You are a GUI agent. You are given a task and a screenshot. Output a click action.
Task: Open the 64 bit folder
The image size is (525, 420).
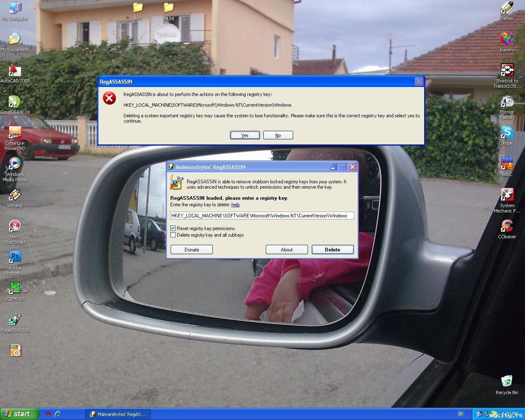coord(169,11)
